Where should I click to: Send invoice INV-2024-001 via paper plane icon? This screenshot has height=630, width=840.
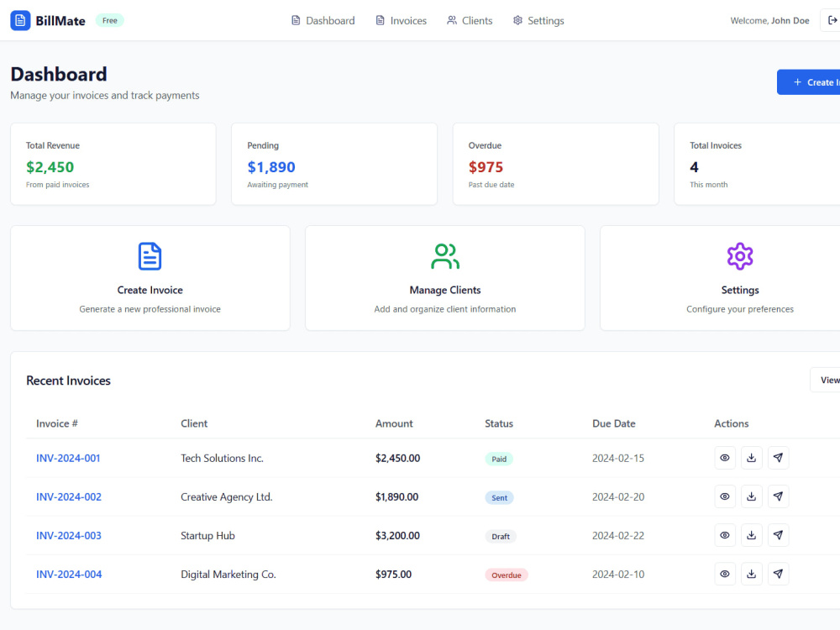pyautogui.click(x=779, y=458)
